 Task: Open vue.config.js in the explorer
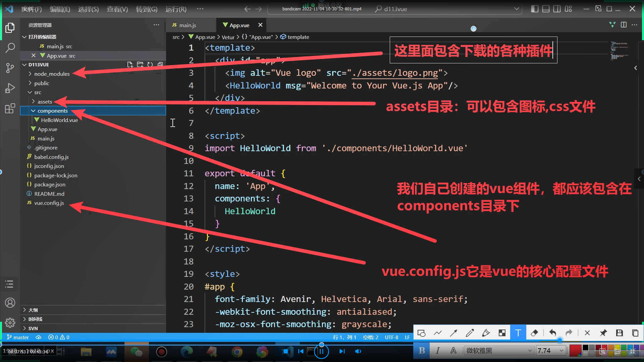click(x=49, y=203)
